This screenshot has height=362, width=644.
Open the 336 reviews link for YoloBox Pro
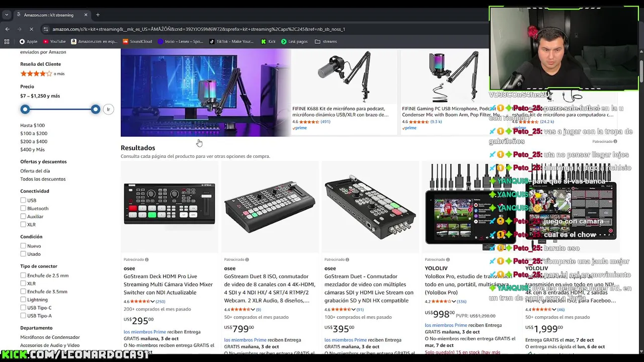pos(461,302)
